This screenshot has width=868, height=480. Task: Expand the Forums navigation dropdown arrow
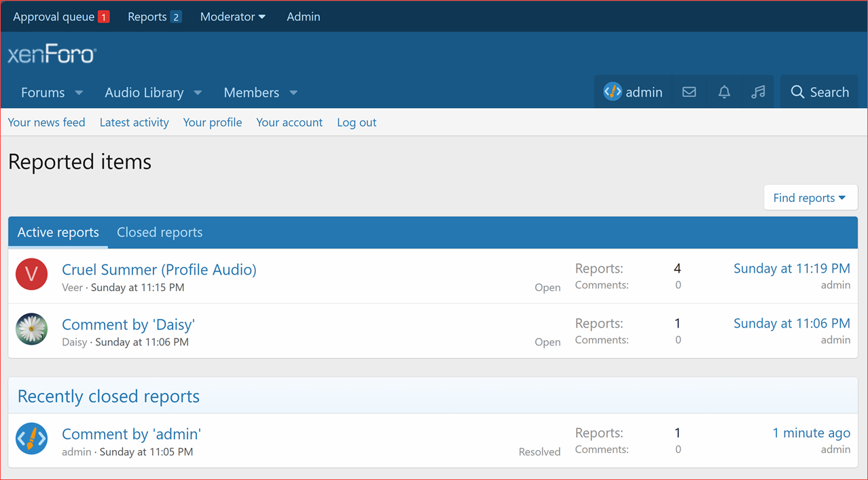point(79,92)
